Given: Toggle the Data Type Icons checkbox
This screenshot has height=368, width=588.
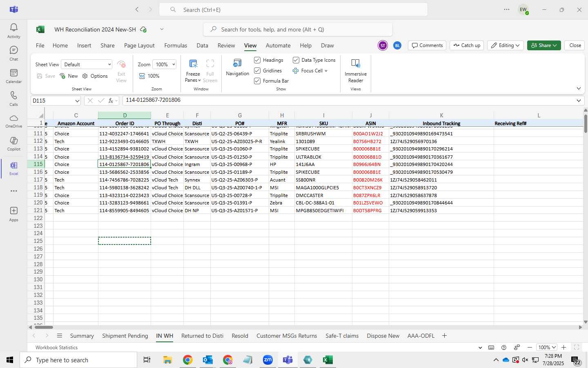Looking at the screenshot, I should [x=296, y=60].
